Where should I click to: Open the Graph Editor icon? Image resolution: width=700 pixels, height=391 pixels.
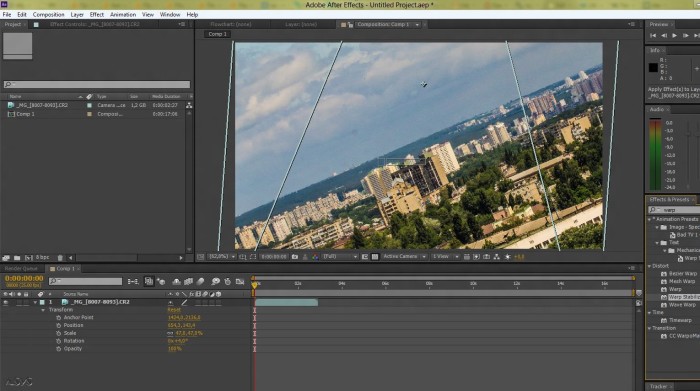click(240, 282)
